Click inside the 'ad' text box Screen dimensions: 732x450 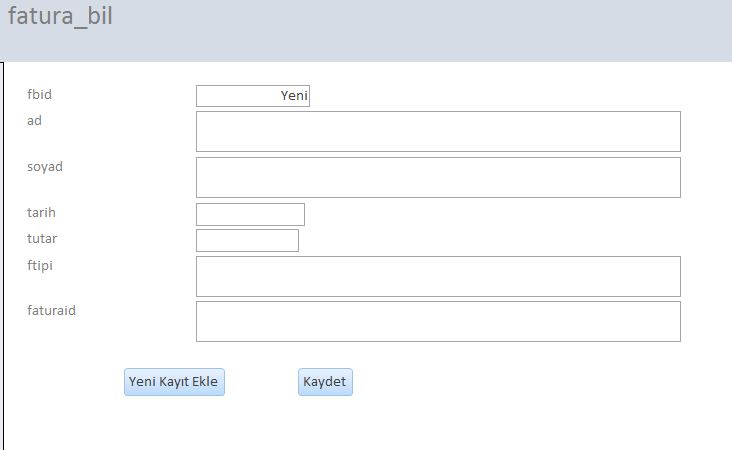point(438,131)
